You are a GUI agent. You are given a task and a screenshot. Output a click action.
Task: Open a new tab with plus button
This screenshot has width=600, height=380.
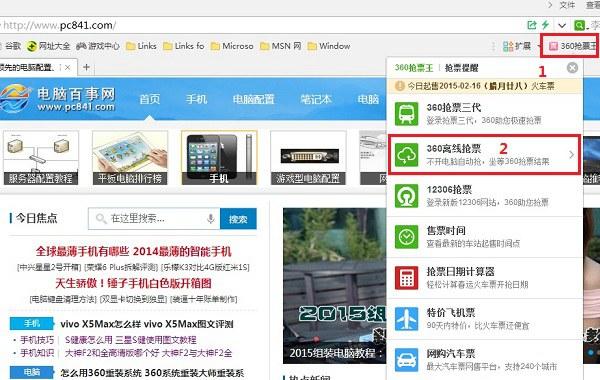86,67
